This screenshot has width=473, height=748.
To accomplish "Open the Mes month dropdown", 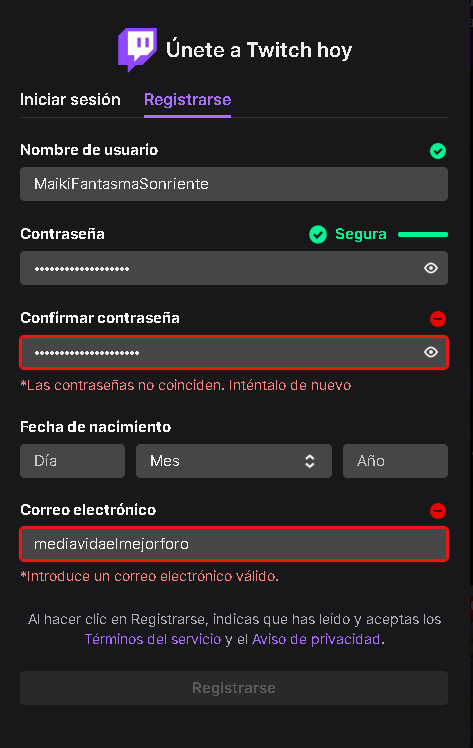I will click(234, 461).
